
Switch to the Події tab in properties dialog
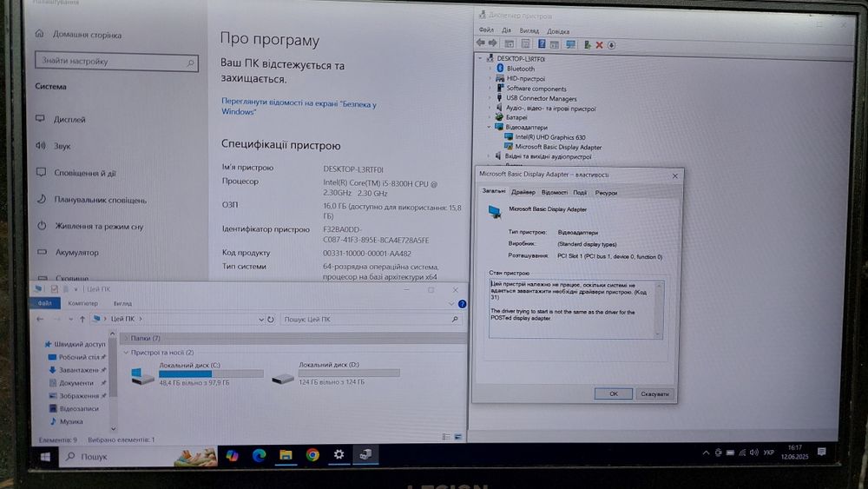580,193
